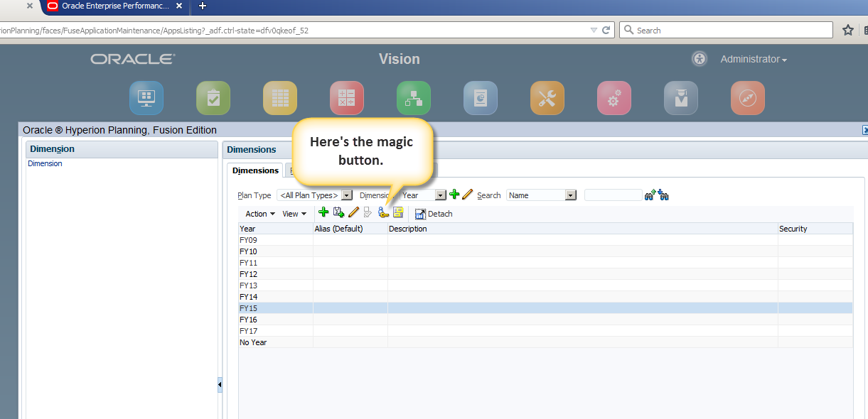Screen dimensions: 868x419
Task: Click the ORACLE logo
Action: coord(133,59)
